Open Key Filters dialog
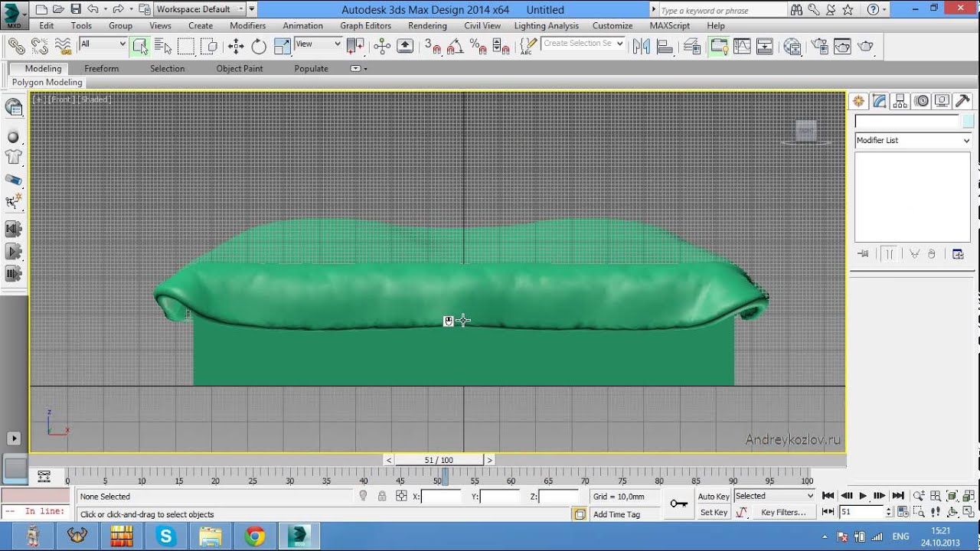Screen dimensions: 980x551 coord(783,513)
